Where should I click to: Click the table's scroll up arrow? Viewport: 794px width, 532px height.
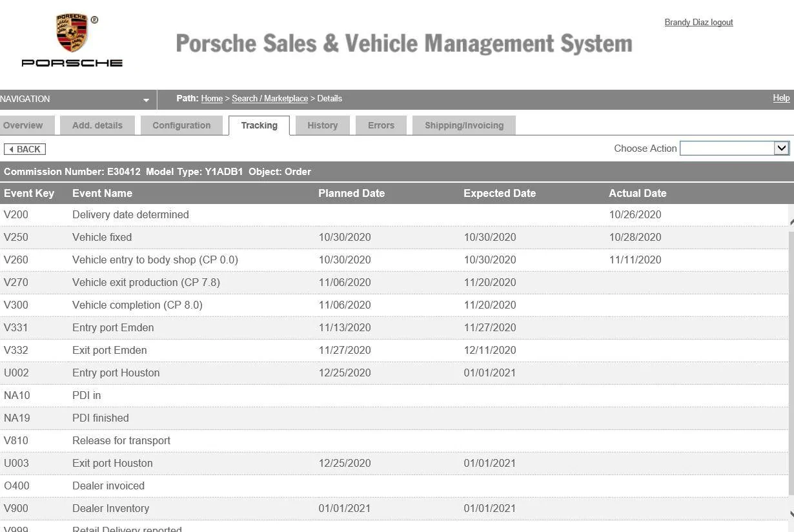791,221
